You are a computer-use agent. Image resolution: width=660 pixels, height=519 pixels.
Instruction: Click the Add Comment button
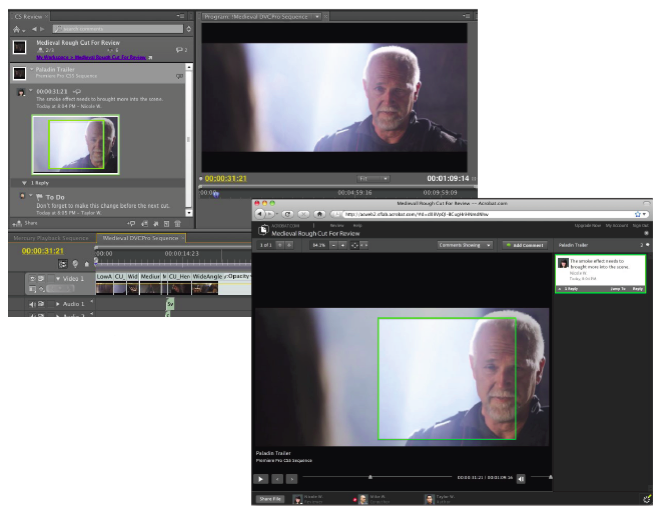[x=525, y=245]
